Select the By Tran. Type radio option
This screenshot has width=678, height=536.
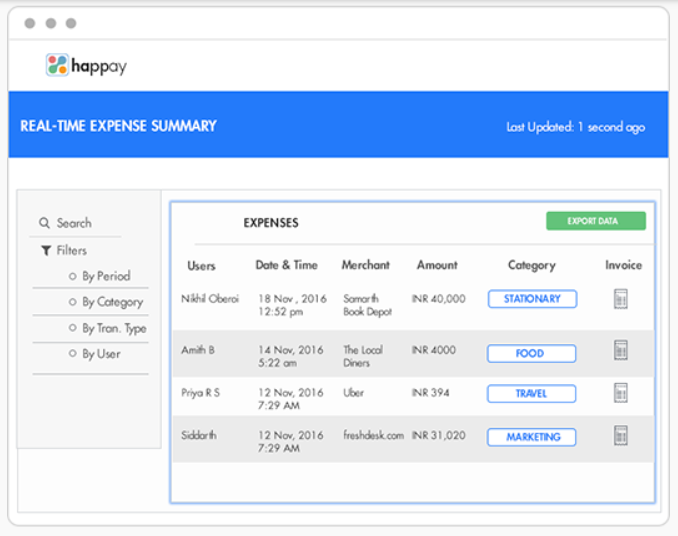72,328
